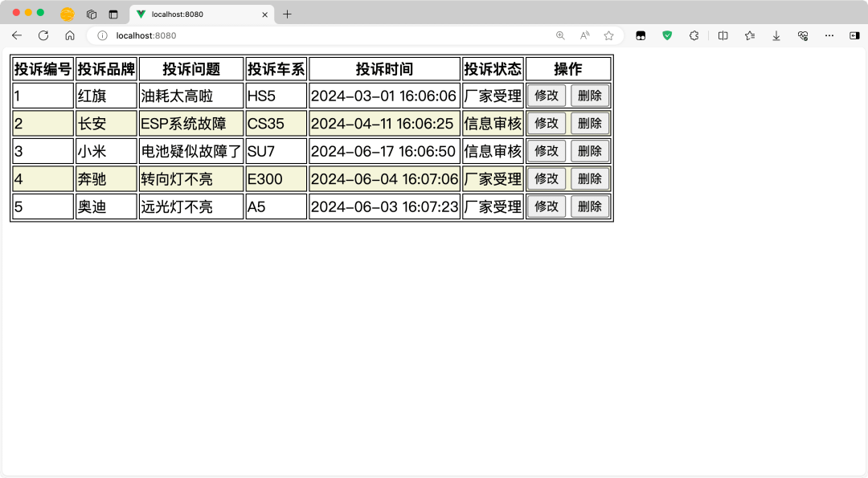Select the ESP系统故障 problem cell
The height and width of the screenshot is (478, 868).
[191, 124]
